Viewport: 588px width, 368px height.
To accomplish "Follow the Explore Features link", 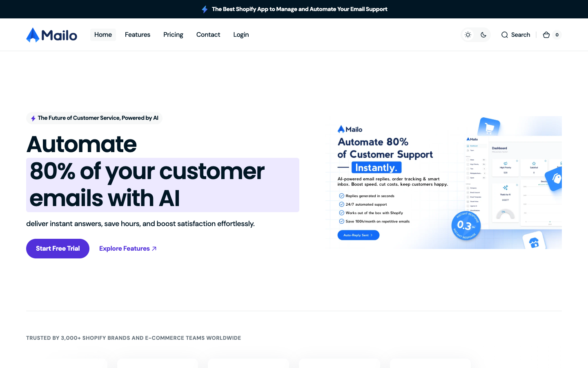I will click(x=128, y=249).
